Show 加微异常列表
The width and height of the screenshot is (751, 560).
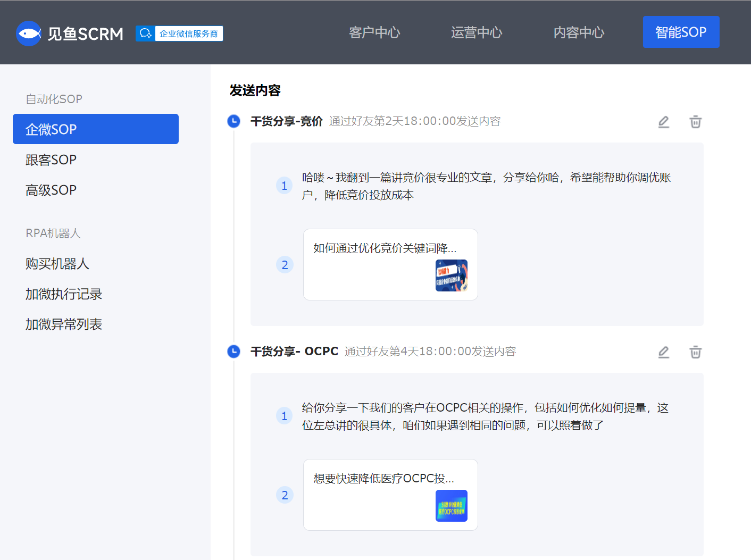pyautogui.click(x=64, y=324)
